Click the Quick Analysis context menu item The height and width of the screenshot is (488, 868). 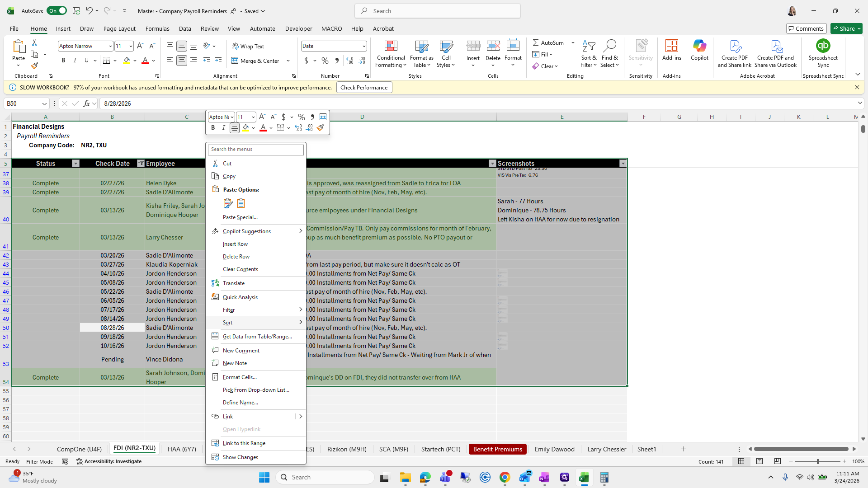pos(240,297)
